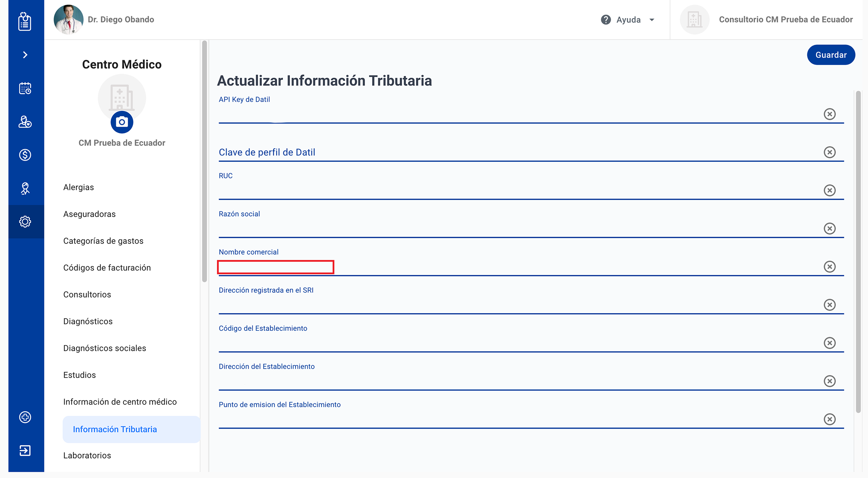Open the patients icon in sidebar
Image resolution: width=868 pixels, height=478 pixels.
coord(25,122)
